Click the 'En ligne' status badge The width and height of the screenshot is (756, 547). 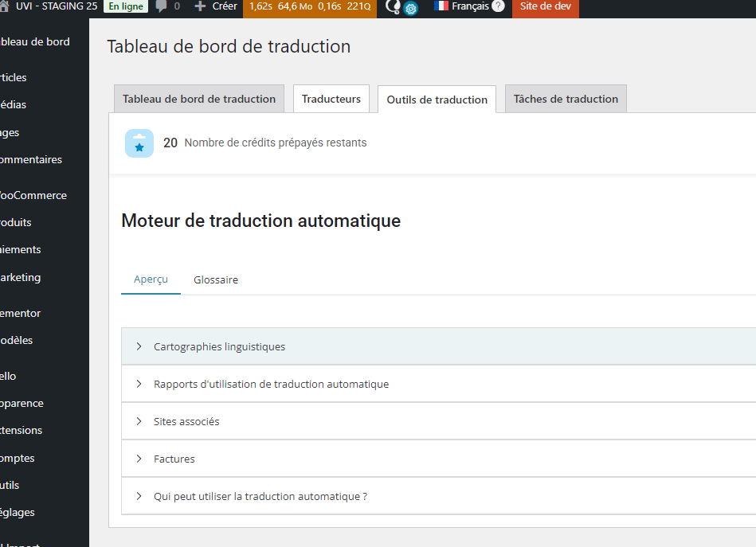(x=126, y=6)
